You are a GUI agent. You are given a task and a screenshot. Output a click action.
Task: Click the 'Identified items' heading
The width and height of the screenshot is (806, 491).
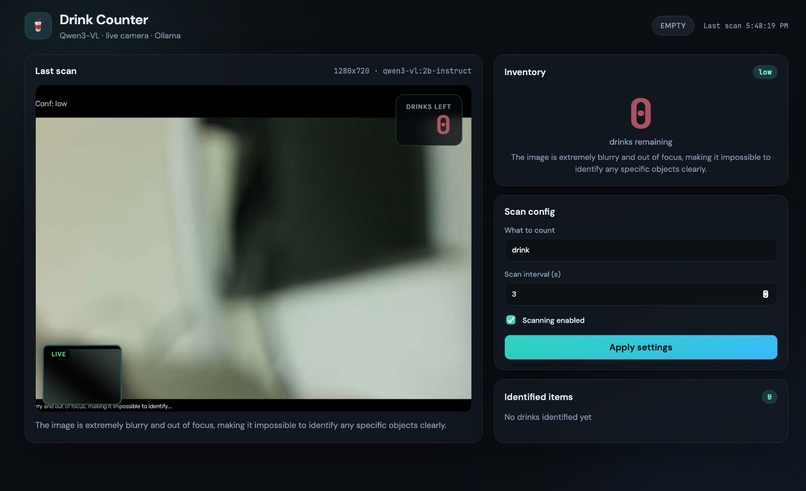[x=538, y=397]
